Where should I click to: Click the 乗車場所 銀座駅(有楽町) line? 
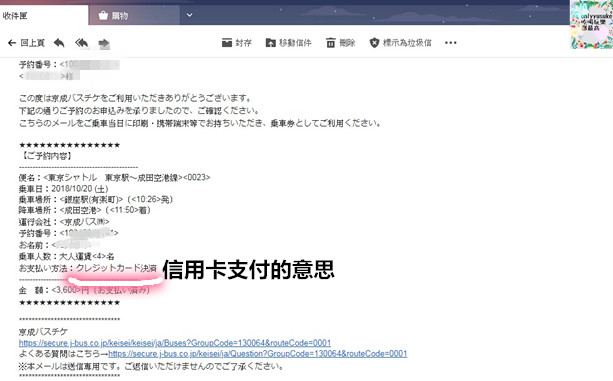pyautogui.click(x=96, y=199)
